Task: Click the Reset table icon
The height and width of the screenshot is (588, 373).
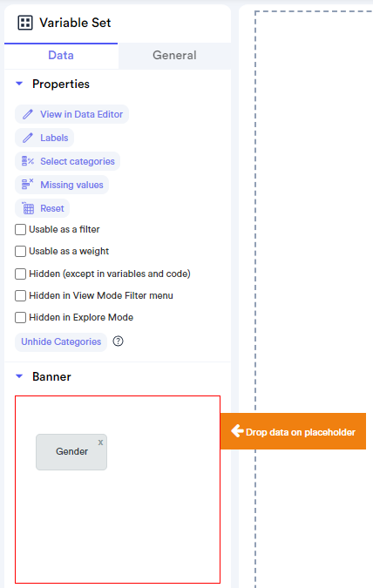Action: (x=28, y=208)
